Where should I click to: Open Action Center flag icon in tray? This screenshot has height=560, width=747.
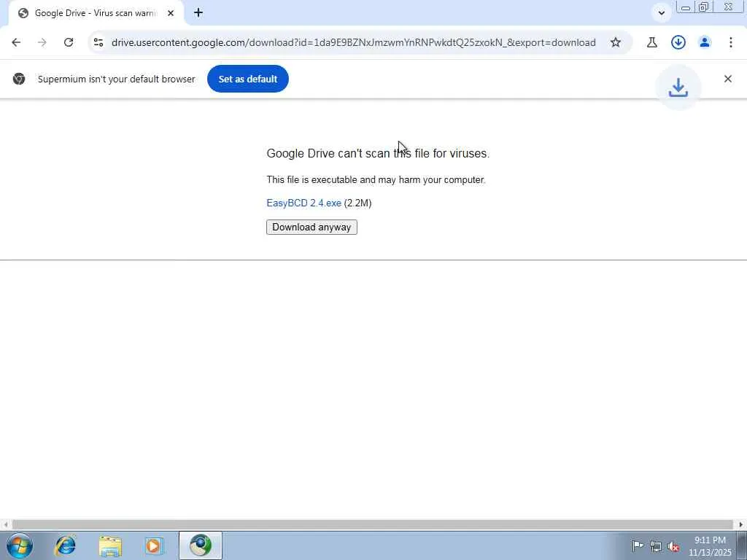click(x=637, y=545)
